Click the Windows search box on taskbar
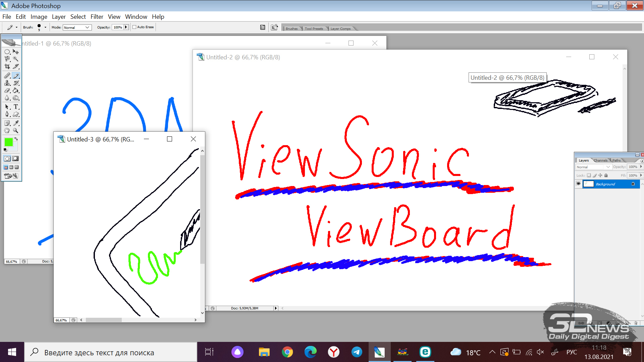644x362 pixels. 111,352
